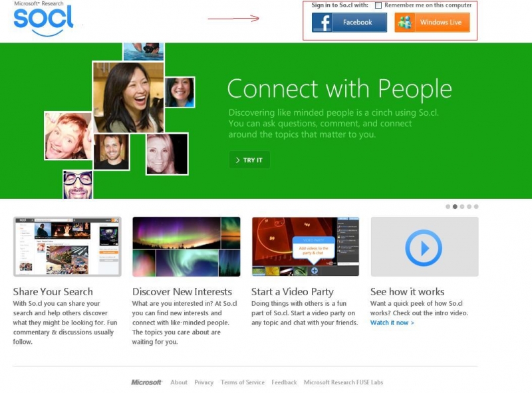Sign in with the Windows Live button
Image resolution: width=532 pixels, height=393 pixels.
tap(432, 23)
